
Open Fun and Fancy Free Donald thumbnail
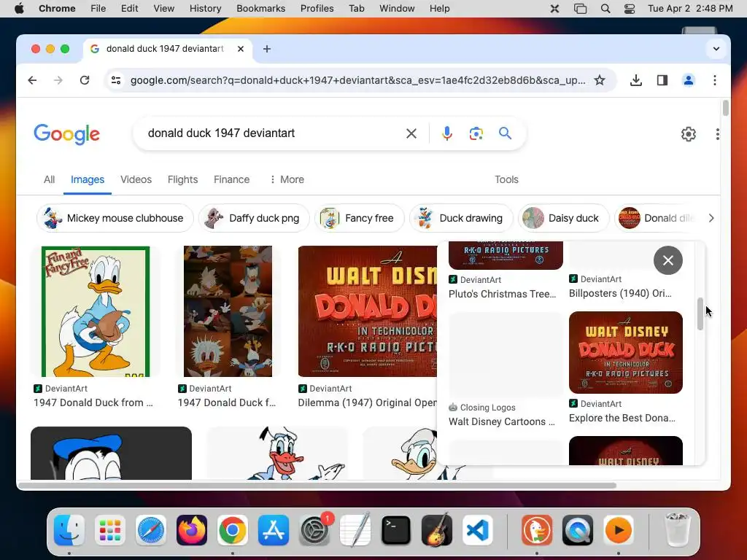click(x=96, y=311)
